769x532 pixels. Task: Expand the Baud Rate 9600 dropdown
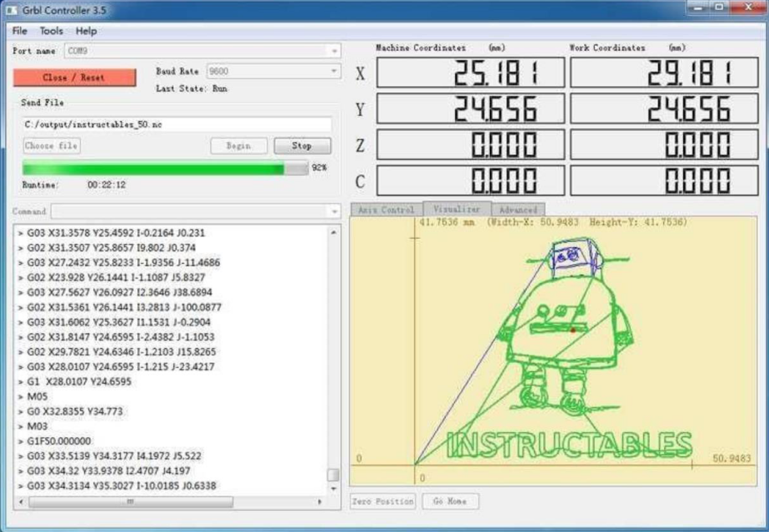(334, 71)
